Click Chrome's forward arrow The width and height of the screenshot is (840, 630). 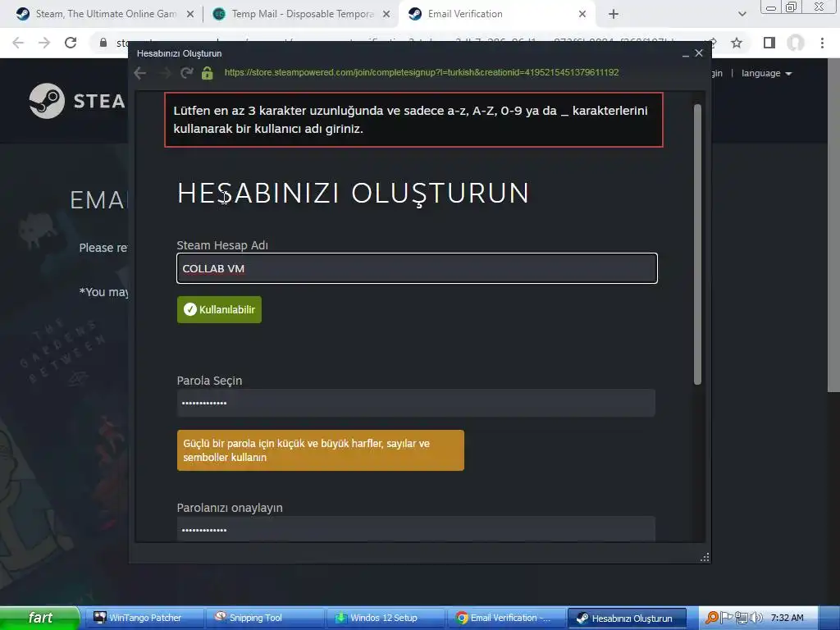pyautogui.click(x=44, y=43)
